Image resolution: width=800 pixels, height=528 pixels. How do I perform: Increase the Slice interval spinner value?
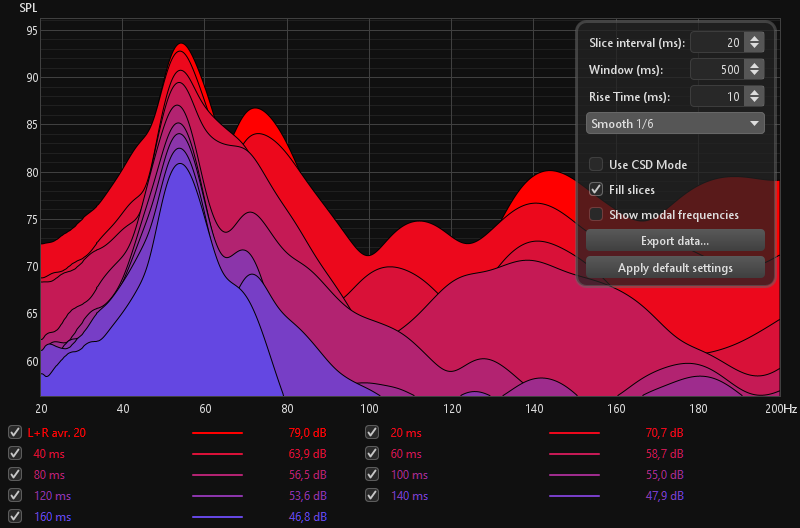(755, 38)
